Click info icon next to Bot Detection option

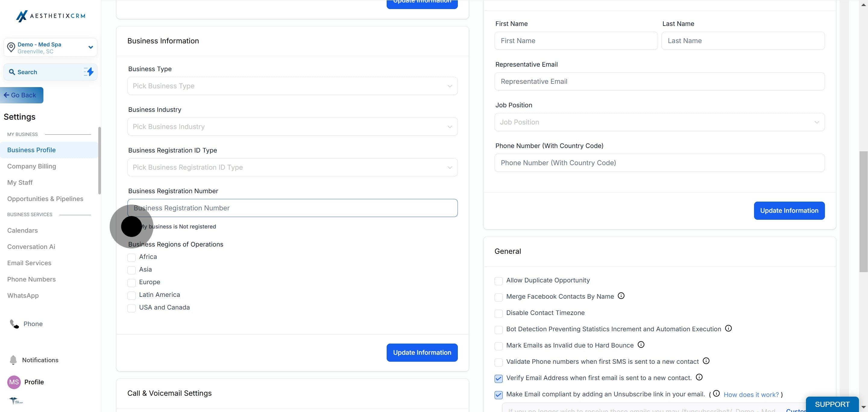pos(728,329)
